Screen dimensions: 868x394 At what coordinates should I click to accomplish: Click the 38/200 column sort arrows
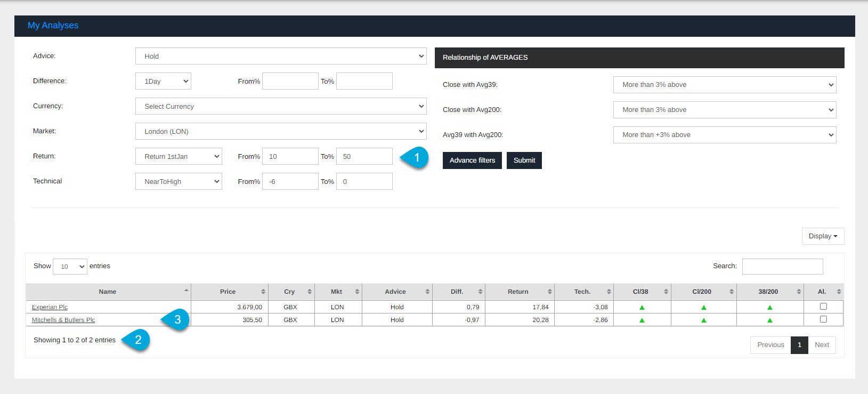coord(799,292)
